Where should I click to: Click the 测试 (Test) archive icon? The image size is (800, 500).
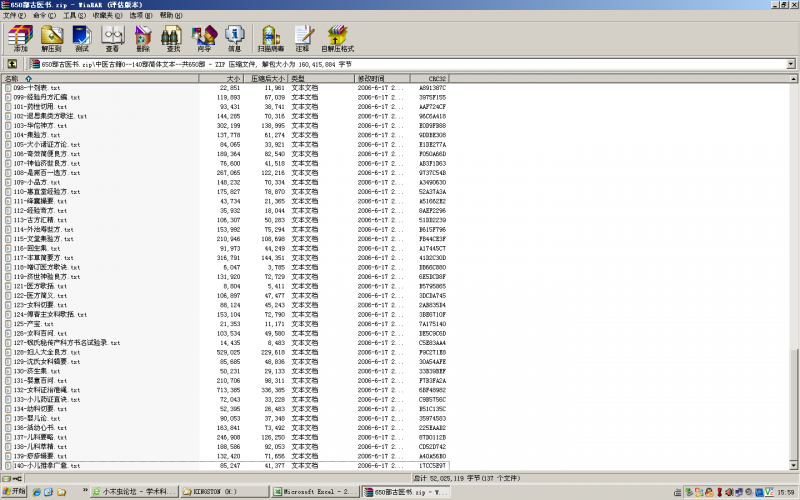[82, 39]
